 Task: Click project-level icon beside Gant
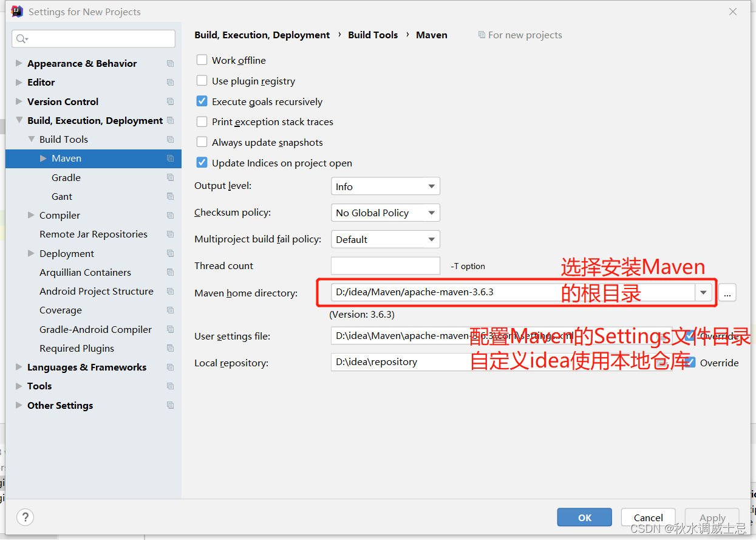pos(170,197)
